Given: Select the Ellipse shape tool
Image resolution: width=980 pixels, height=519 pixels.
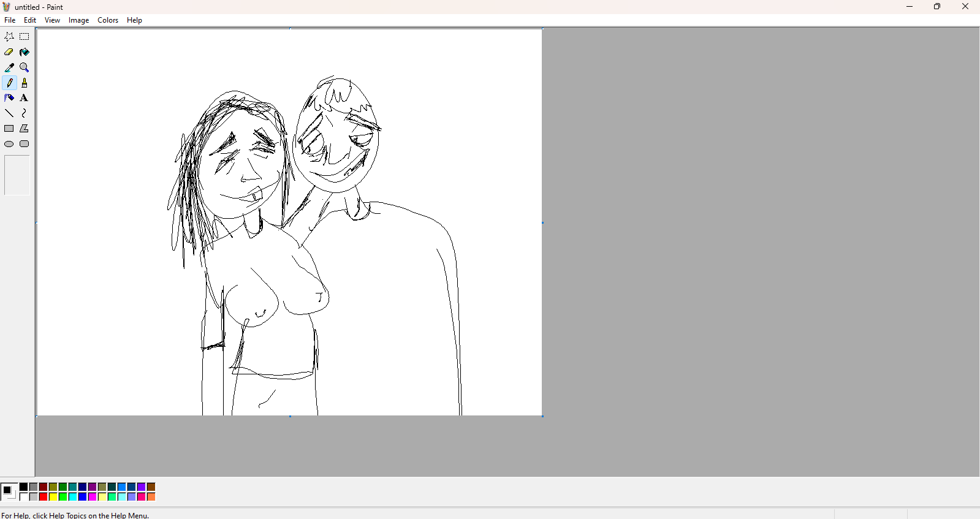Looking at the screenshot, I should click(9, 144).
